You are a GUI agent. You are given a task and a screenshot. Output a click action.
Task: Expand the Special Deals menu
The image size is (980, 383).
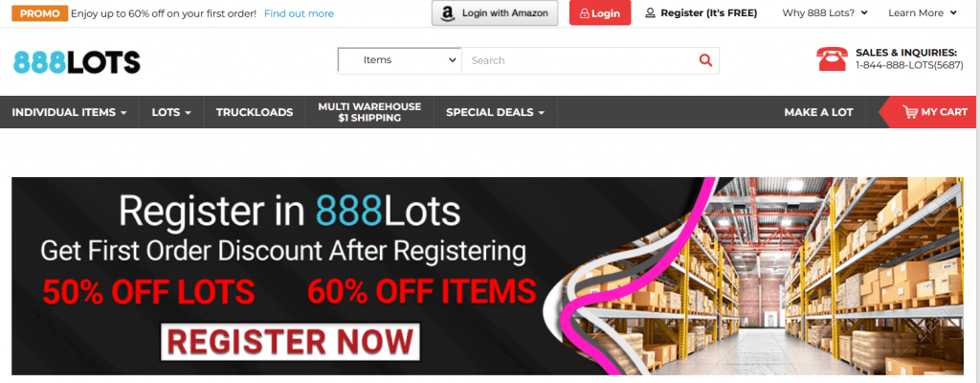point(495,112)
